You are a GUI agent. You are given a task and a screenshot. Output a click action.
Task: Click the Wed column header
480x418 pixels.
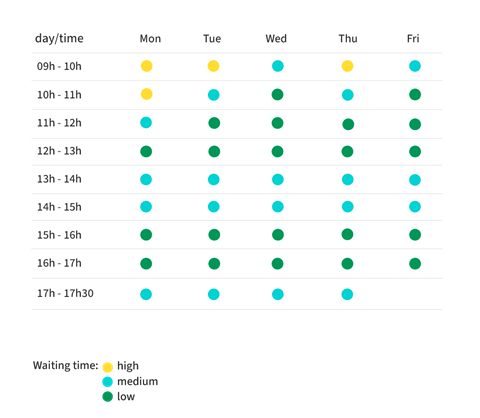[276, 39]
